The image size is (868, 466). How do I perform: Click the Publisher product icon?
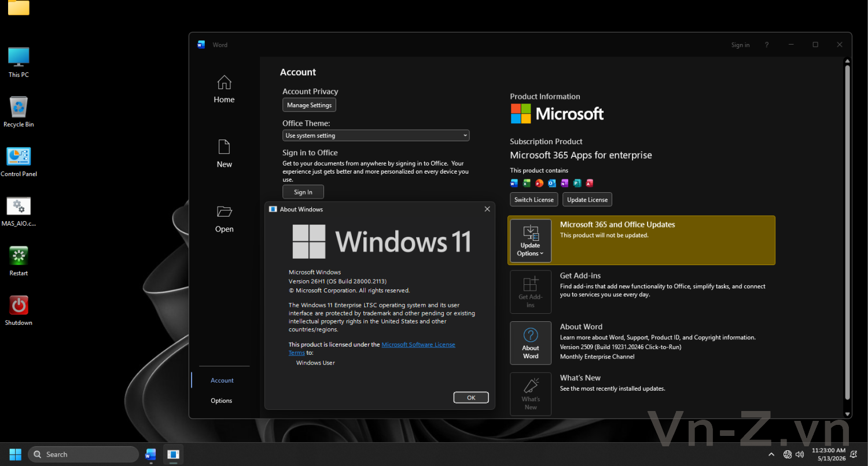click(577, 184)
